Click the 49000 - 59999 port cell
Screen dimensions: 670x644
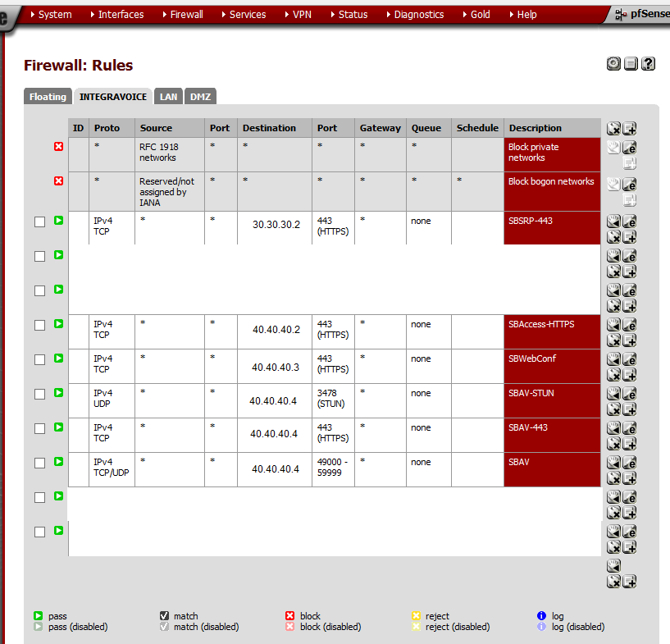pos(333,469)
